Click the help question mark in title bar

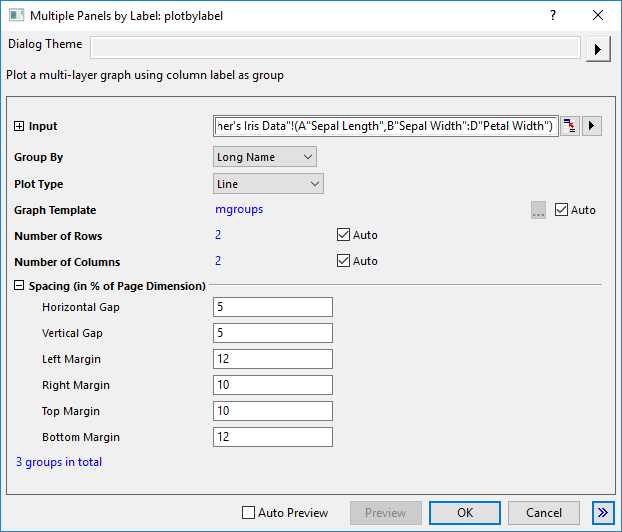[x=553, y=15]
